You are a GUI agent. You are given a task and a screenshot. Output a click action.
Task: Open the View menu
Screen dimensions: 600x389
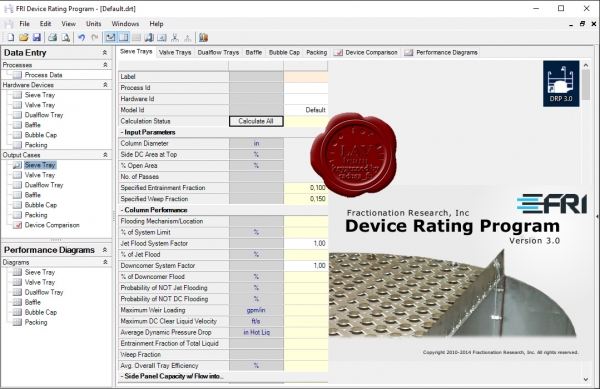[68, 24]
